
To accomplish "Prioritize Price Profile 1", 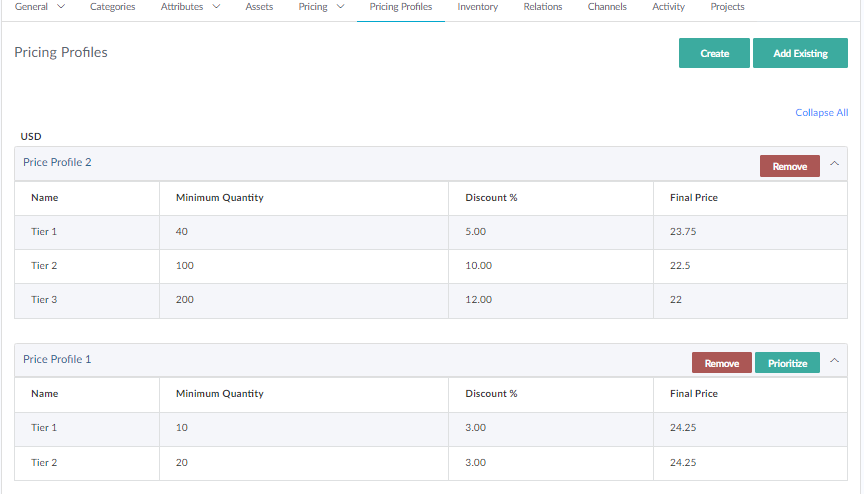I will [787, 363].
